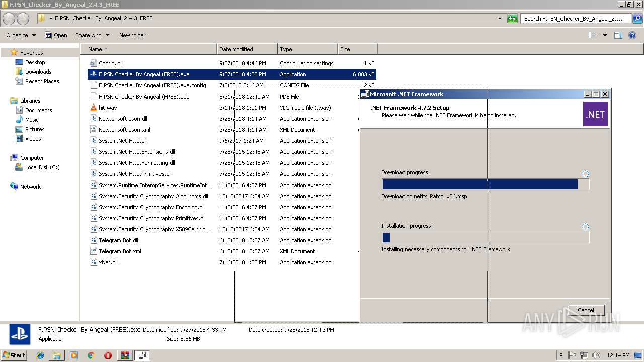The width and height of the screenshot is (644, 362).
Task: Open the Start menu
Action: coord(14,355)
